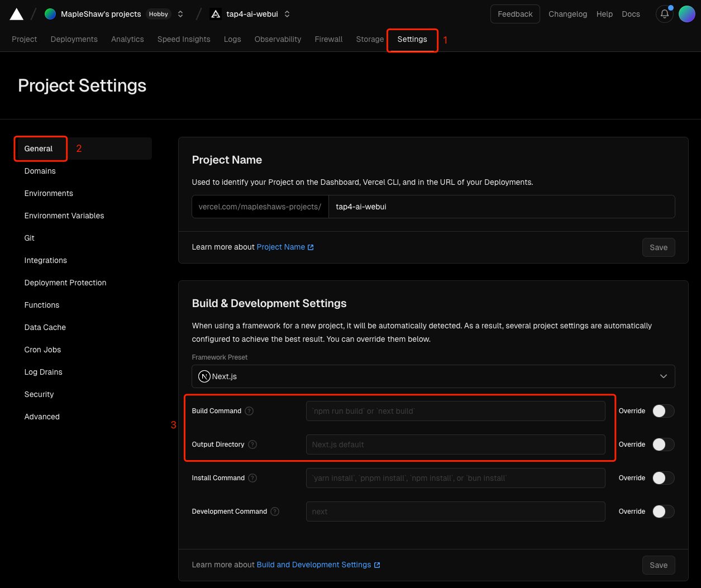Enable the Output Directory override toggle
Screen dimensions: 701x588
(x=663, y=444)
